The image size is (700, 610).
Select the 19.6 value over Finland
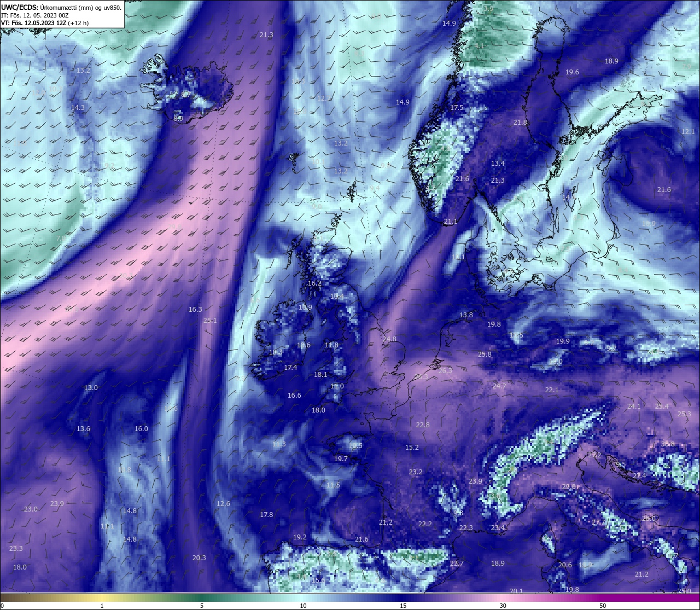(572, 72)
